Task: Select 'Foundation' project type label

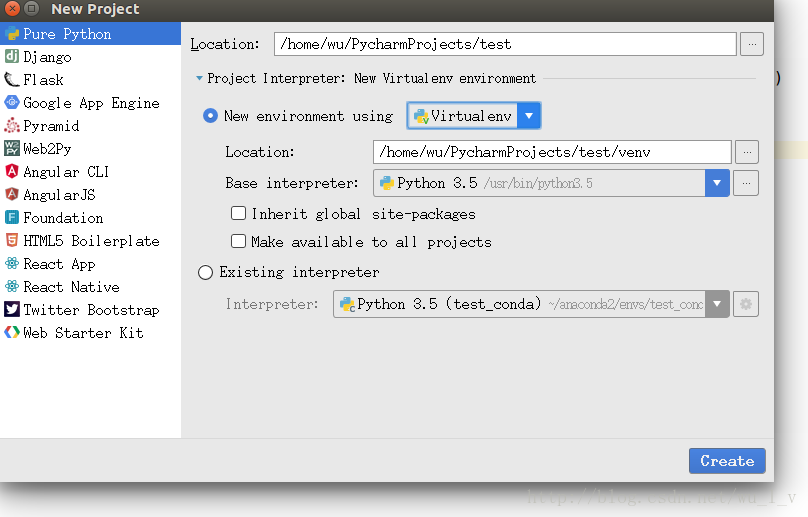Action: click(63, 218)
